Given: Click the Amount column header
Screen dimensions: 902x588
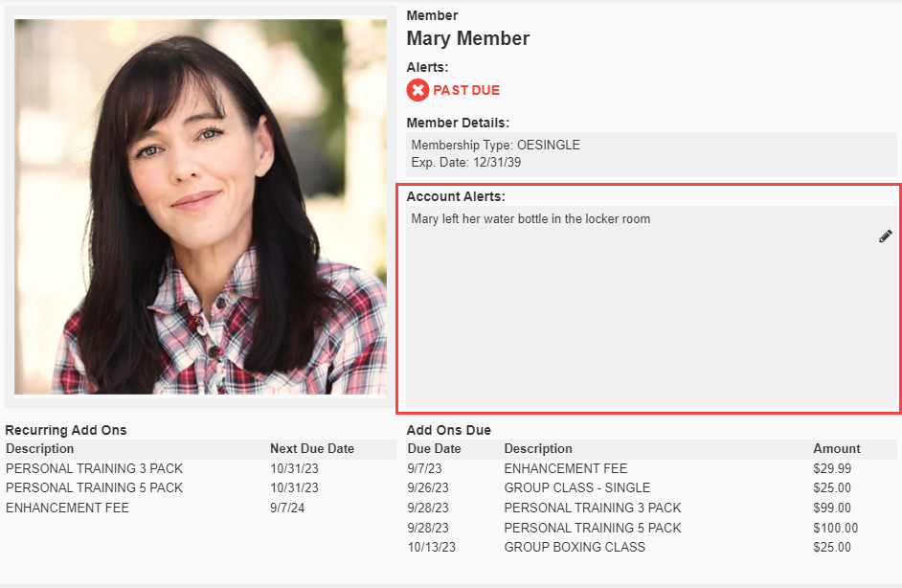Looking at the screenshot, I should click(x=837, y=449).
